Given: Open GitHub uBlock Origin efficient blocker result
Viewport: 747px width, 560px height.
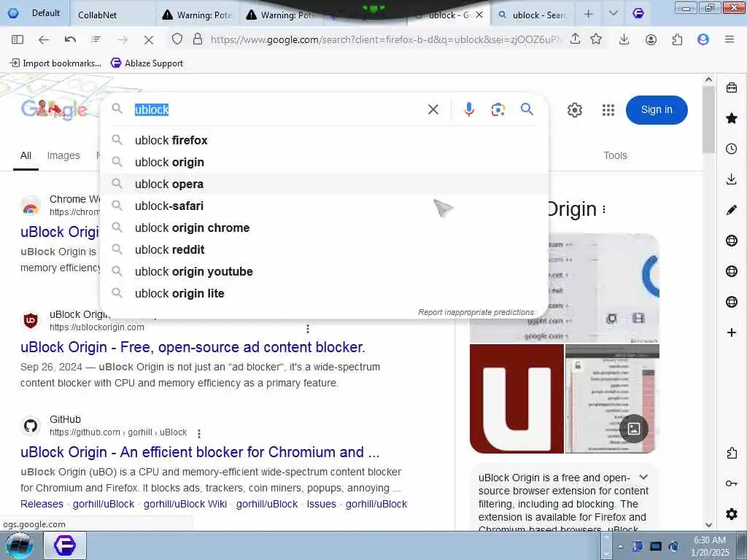Looking at the screenshot, I should [x=200, y=452].
